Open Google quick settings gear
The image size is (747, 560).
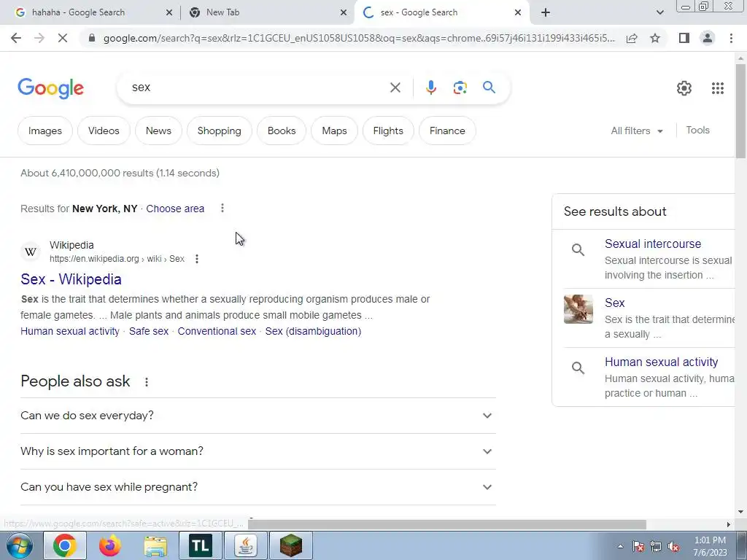684,88
